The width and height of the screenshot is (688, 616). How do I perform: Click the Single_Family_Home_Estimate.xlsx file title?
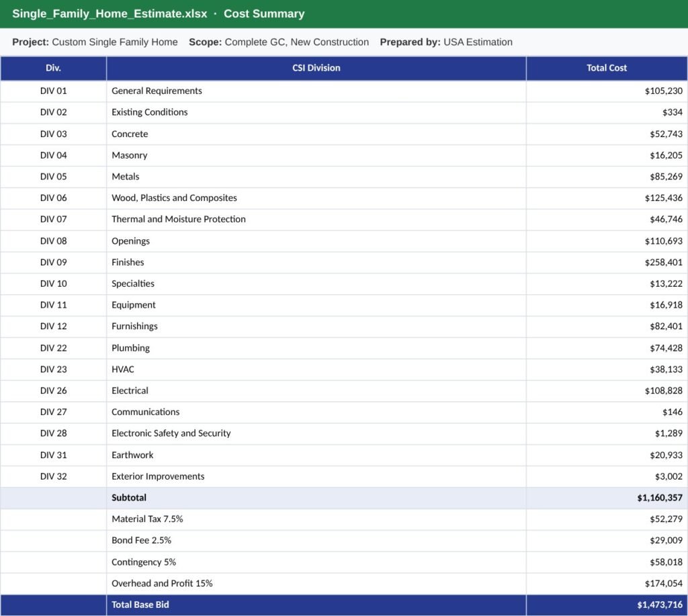coord(110,13)
